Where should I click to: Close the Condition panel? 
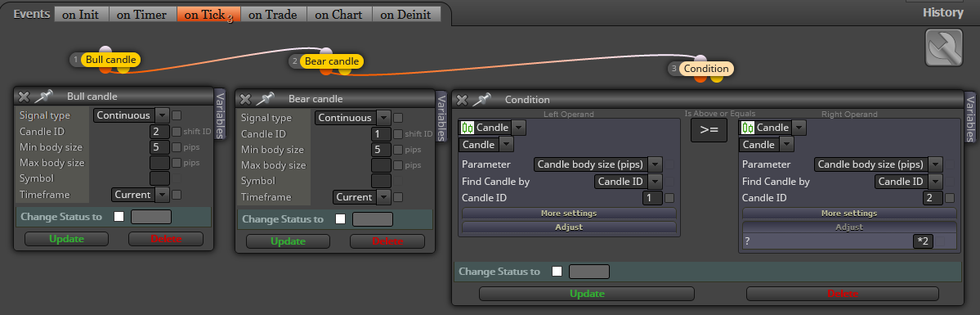[x=462, y=100]
